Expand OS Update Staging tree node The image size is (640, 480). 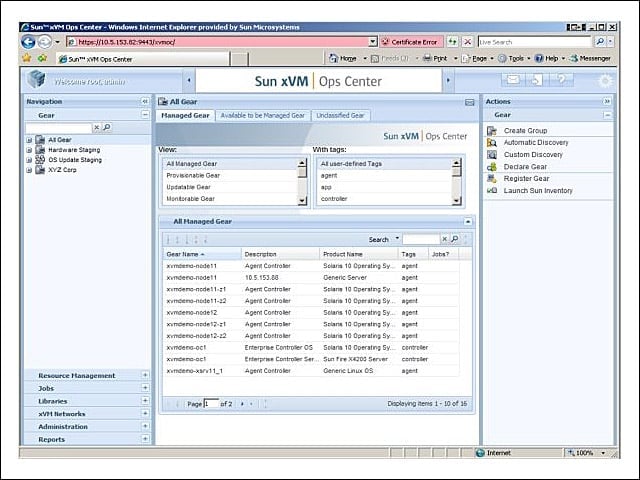pos(29,160)
